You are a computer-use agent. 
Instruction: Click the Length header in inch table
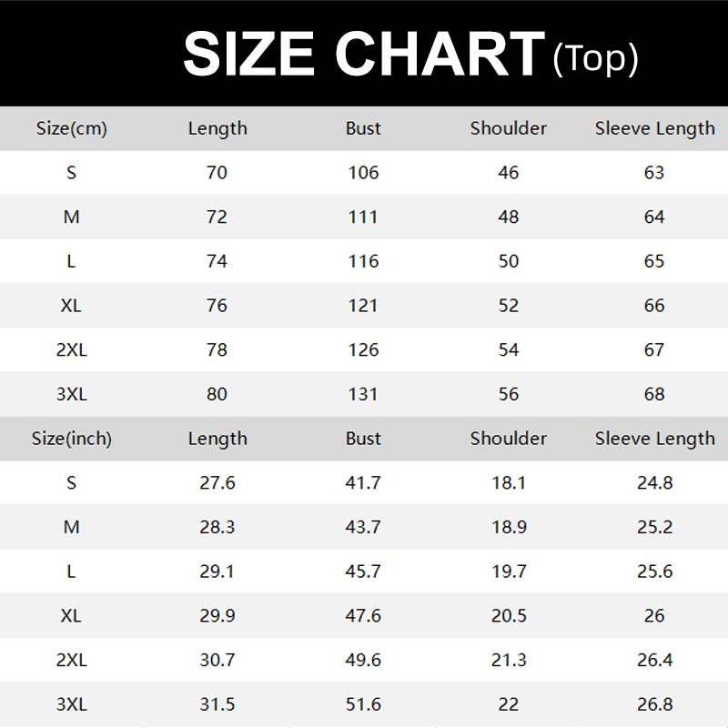coord(217,439)
